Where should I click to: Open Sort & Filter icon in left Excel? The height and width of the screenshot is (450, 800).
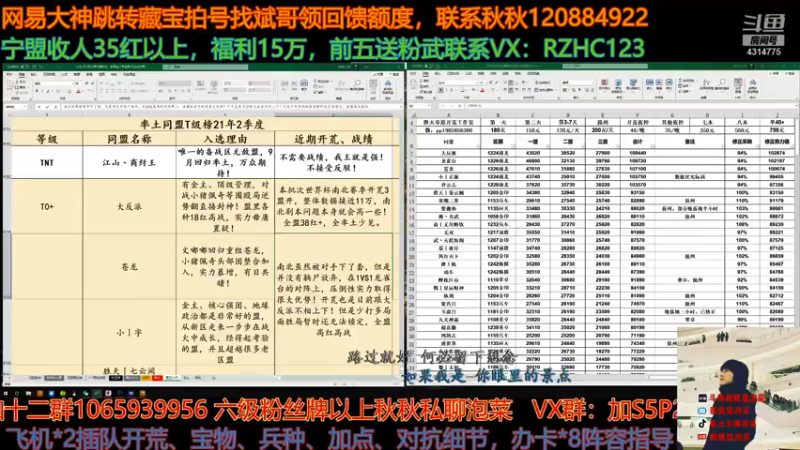[x=341, y=84]
